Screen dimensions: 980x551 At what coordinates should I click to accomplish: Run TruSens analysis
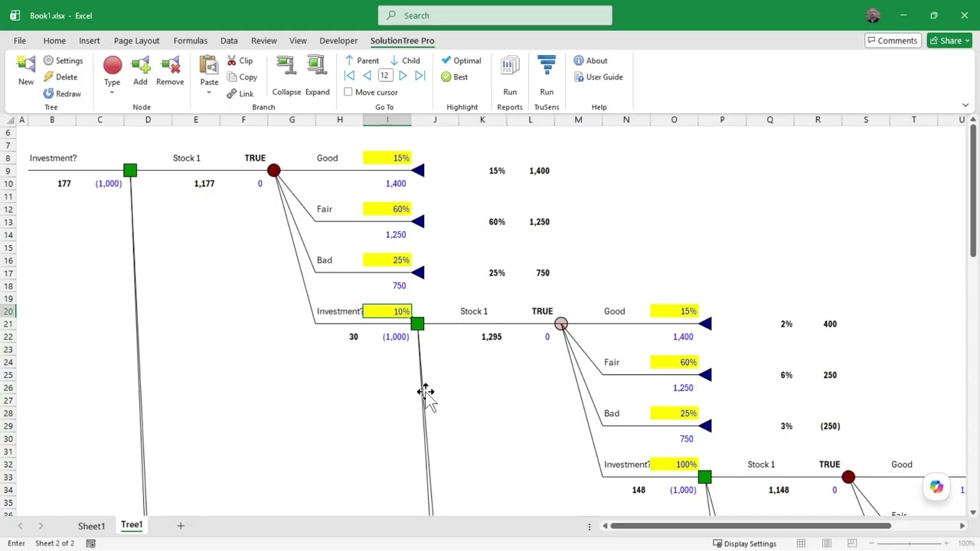[547, 75]
